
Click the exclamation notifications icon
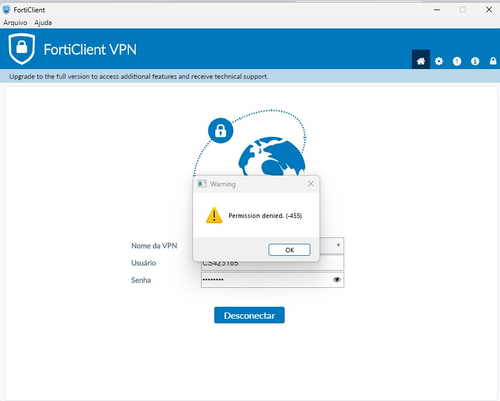tap(457, 61)
